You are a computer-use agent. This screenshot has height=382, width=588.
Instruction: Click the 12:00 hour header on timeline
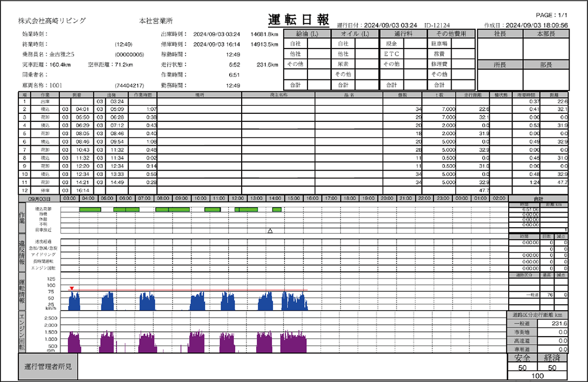click(x=238, y=199)
